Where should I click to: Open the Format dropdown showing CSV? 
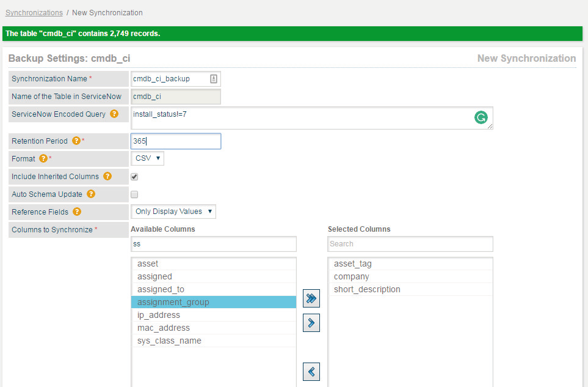pyautogui.click(x=147, y=158)
